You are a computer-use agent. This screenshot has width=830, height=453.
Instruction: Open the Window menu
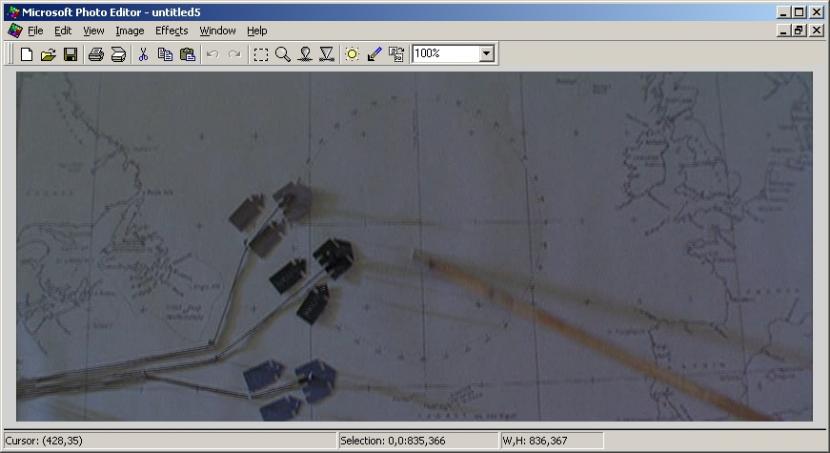pos(217,31)
